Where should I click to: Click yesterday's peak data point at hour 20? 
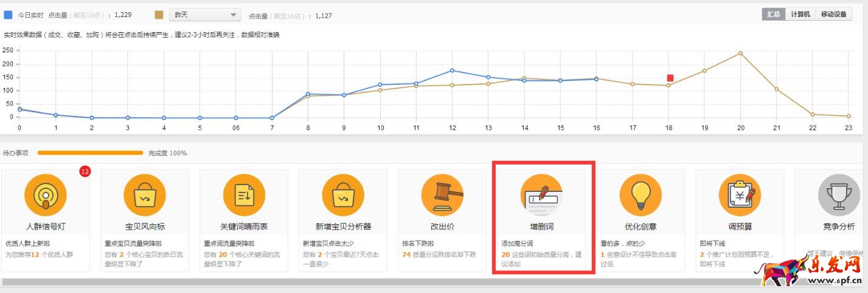tap(740, 53)
